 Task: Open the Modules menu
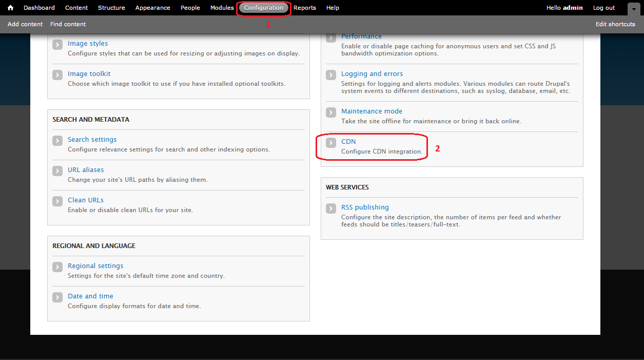[222, 8]
